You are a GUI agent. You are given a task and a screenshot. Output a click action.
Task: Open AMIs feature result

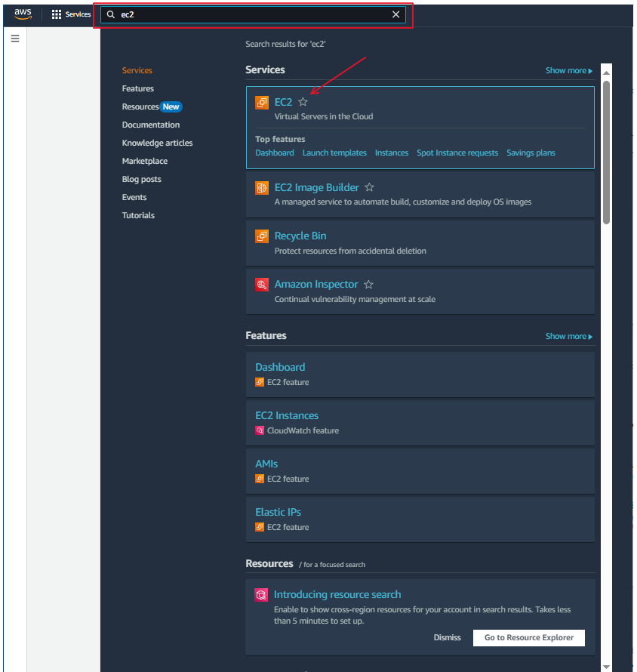tap(266, 464)
